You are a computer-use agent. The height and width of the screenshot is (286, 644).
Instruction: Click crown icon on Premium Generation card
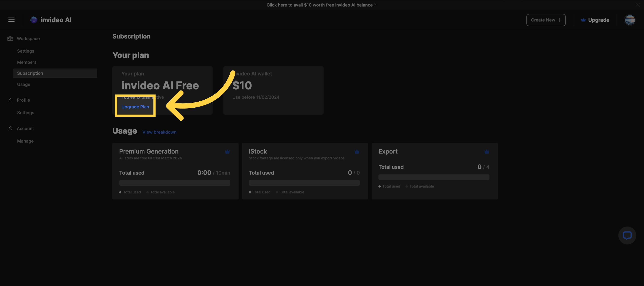tap(227, 152)
